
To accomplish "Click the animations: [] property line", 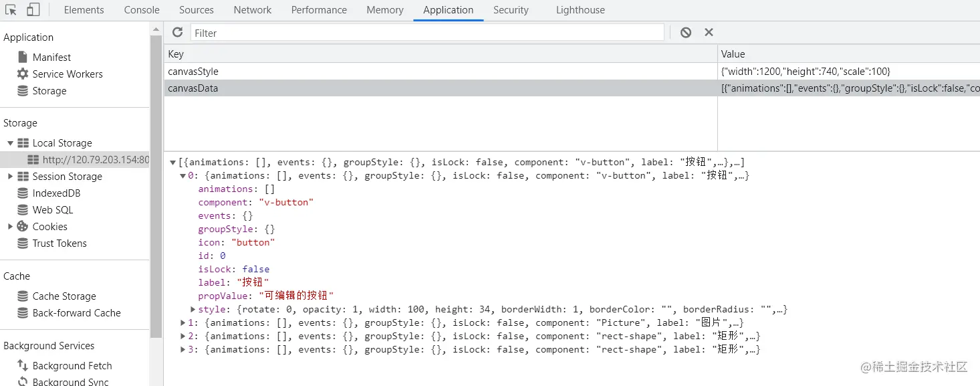I will coord(236,189).
